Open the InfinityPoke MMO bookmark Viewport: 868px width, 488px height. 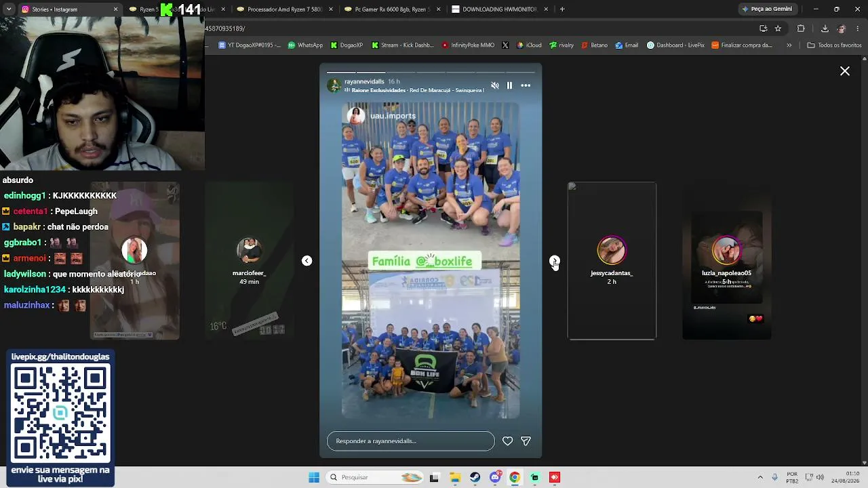[x=468, y=45]
